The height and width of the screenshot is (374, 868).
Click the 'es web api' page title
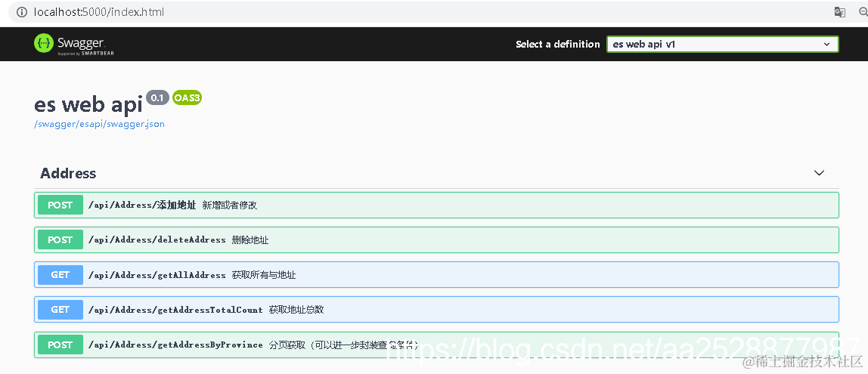click(x=88, y=104)
